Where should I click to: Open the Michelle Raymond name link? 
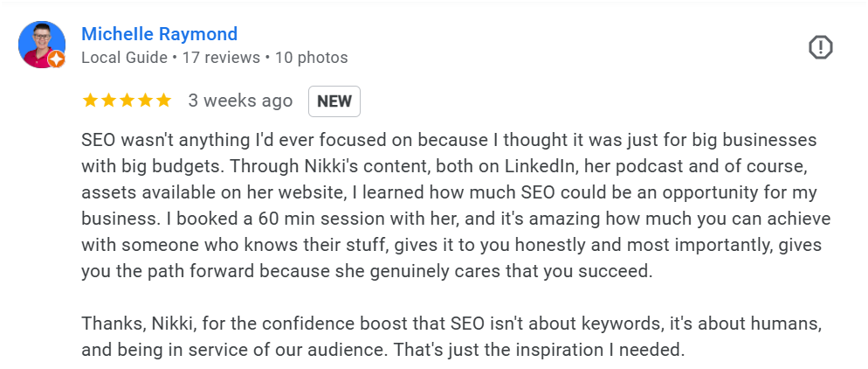tap(159, 34)
